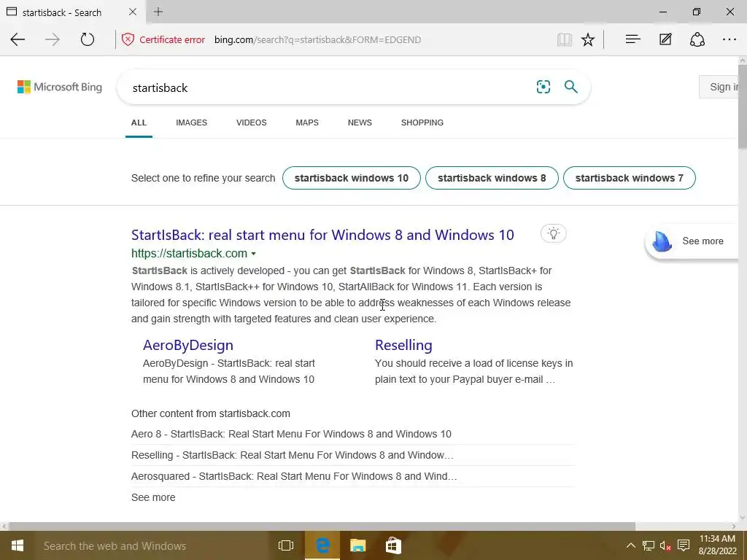Make a web note pencil icon
The width and height of the screenshot is (747, 560).
[x=665, y=39]
